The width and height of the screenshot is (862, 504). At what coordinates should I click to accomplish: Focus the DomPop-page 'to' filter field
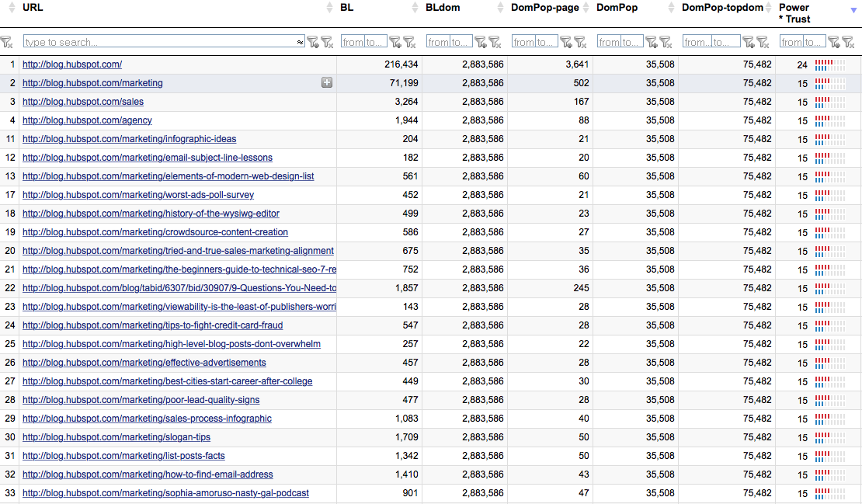pyautogui.click(x=547, y=42)
